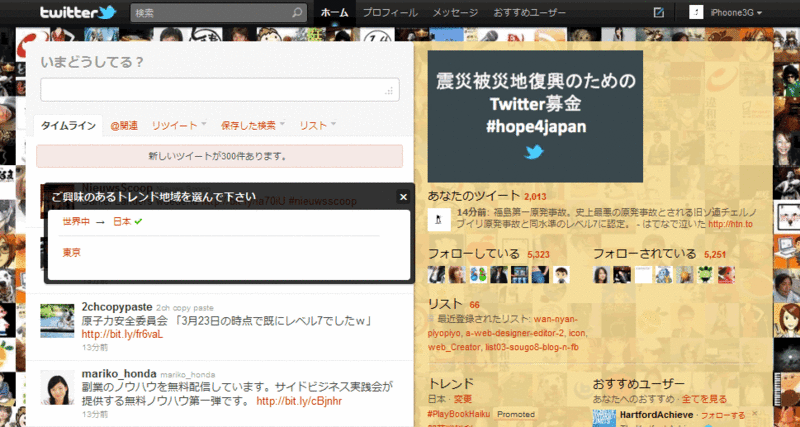
Task: Go to ホーム in the top navigation
Action: pos(335,13)
